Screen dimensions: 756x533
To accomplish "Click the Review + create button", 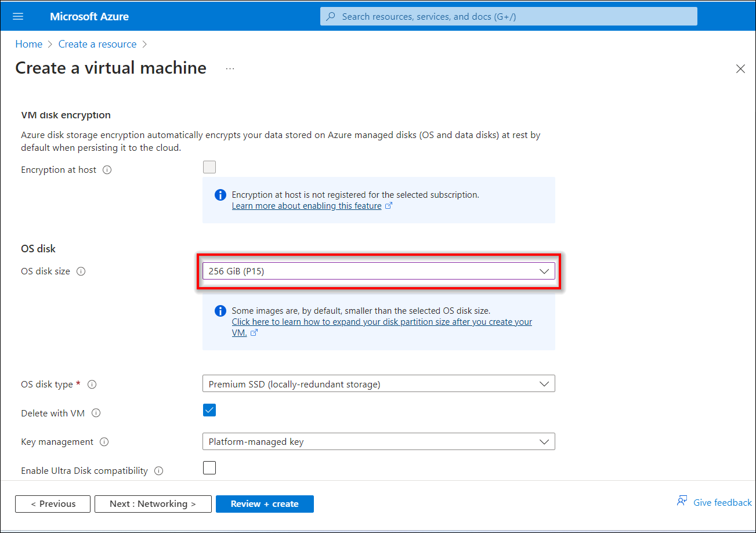I will tap(265, 504).
